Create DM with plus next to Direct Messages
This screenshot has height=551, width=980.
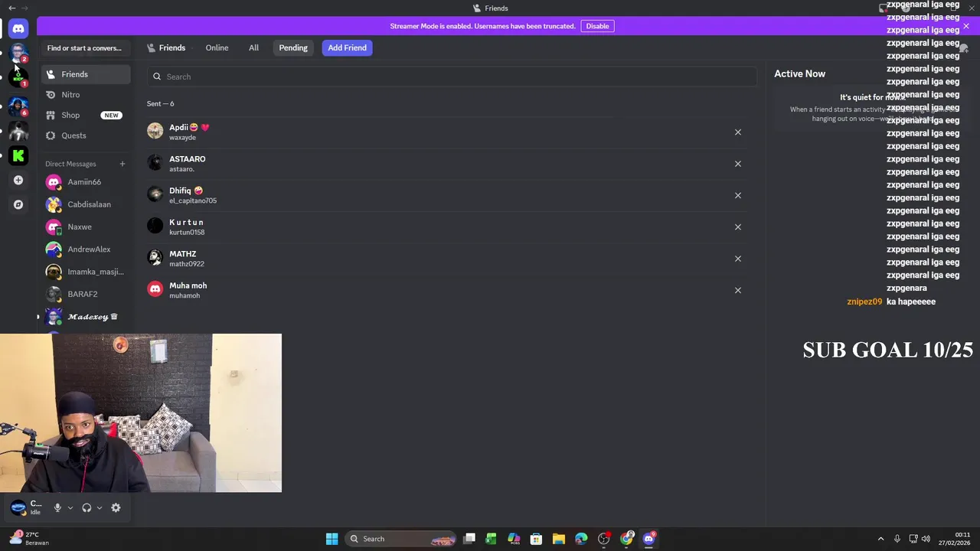tap(122, 164)
